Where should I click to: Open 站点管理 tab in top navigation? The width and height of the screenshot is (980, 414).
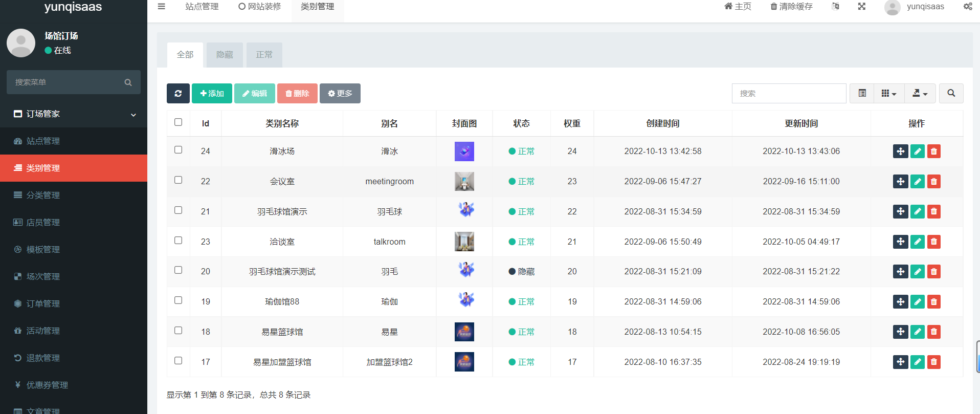(202, 7)
